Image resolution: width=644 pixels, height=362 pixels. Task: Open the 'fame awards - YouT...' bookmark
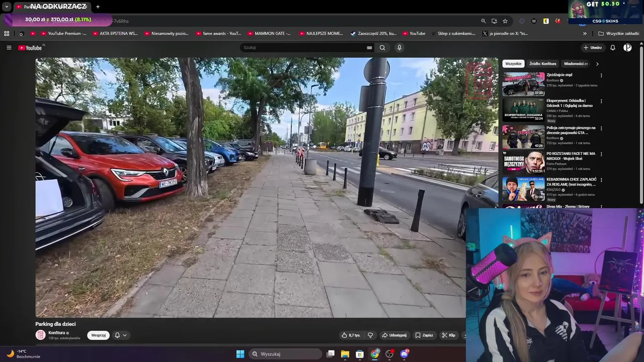pos(218,34)
